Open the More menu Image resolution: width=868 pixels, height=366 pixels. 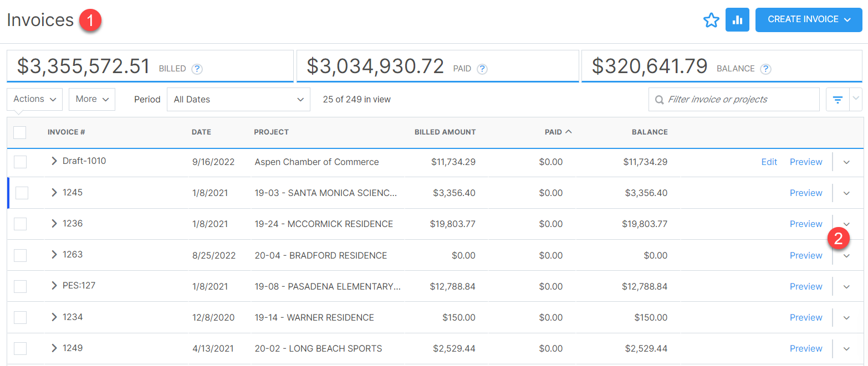tap(91, 99)
